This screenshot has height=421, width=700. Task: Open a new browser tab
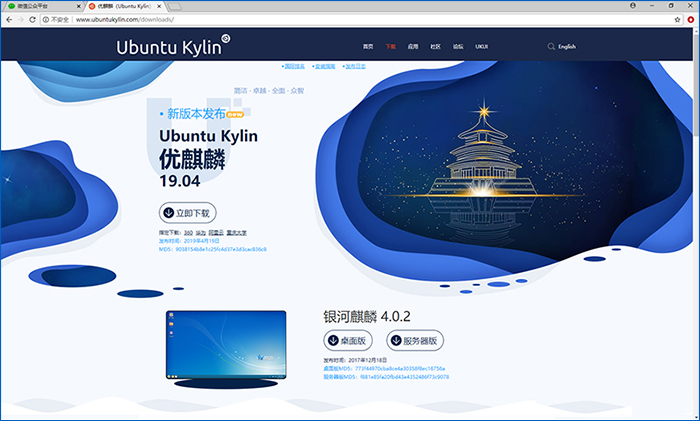(174, 6)
